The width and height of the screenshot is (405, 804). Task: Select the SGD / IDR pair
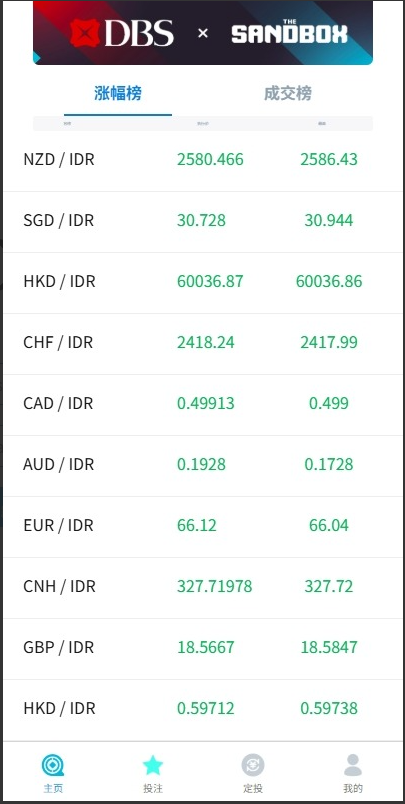203,221
